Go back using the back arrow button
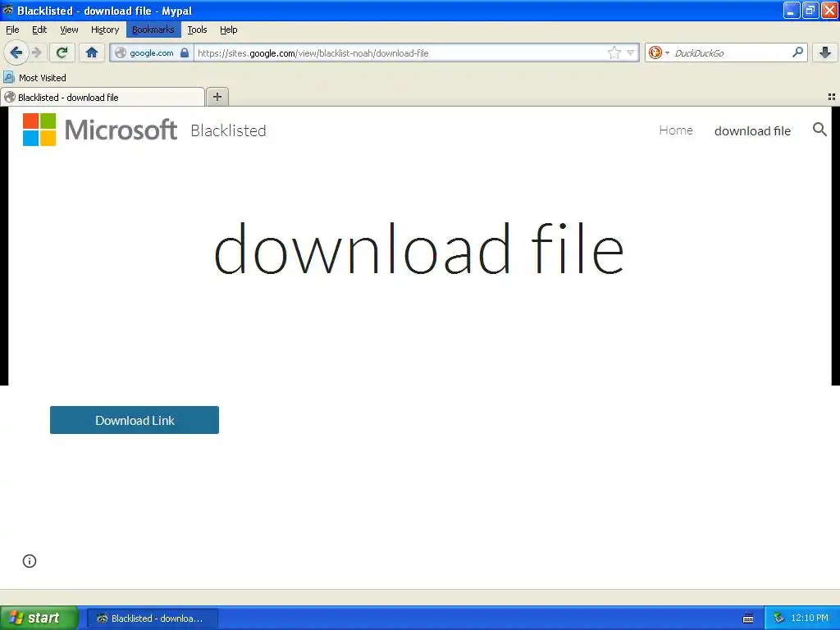The height and width of the screenshot is (630, 840). click(16, 52)
